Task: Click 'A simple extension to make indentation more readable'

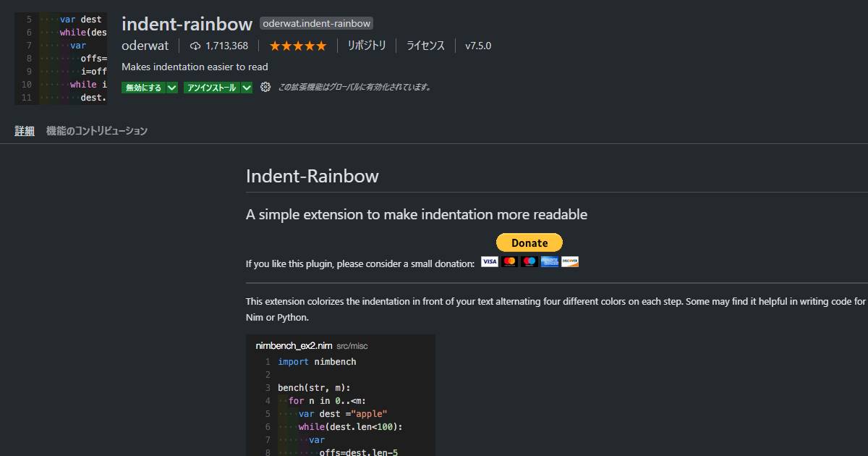Action: tap(417, 214)
